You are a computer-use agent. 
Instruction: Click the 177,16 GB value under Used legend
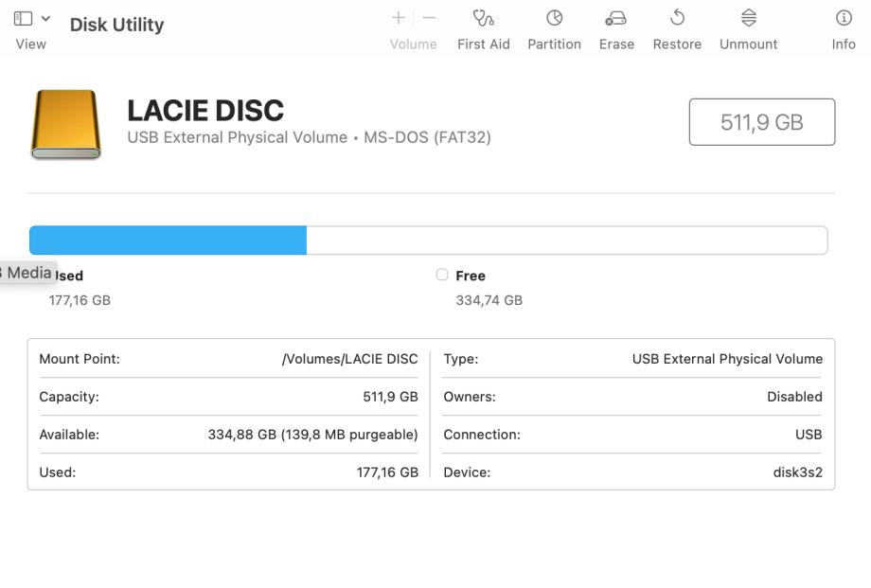tap(80, 300)
